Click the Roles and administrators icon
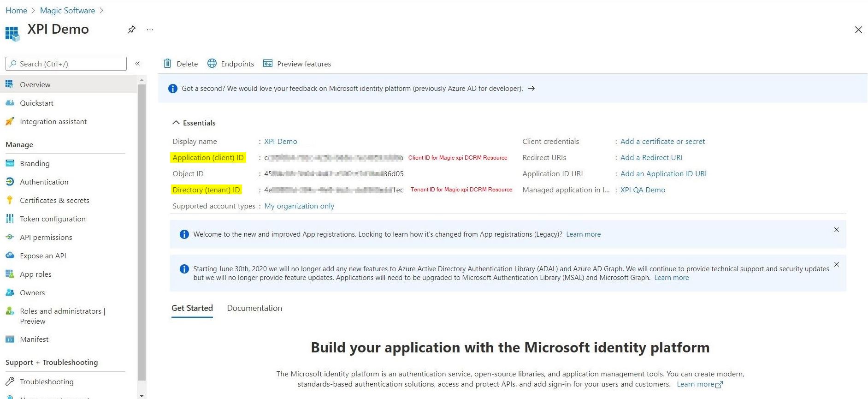 click(10, 311)
